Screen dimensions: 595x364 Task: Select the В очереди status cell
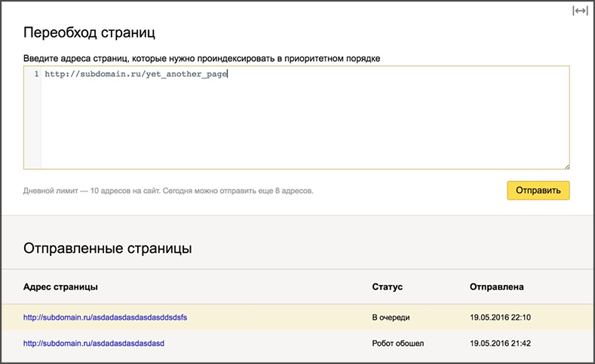point(391,317)
